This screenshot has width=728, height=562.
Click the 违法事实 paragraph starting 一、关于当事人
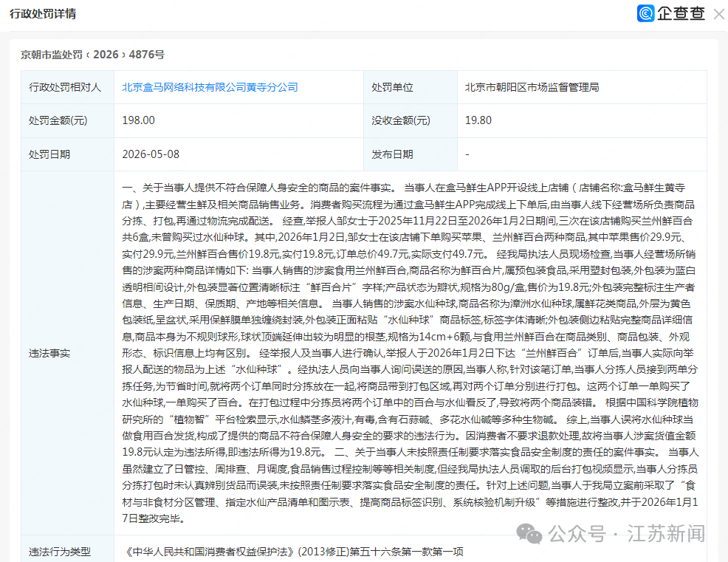pos(410,354)
